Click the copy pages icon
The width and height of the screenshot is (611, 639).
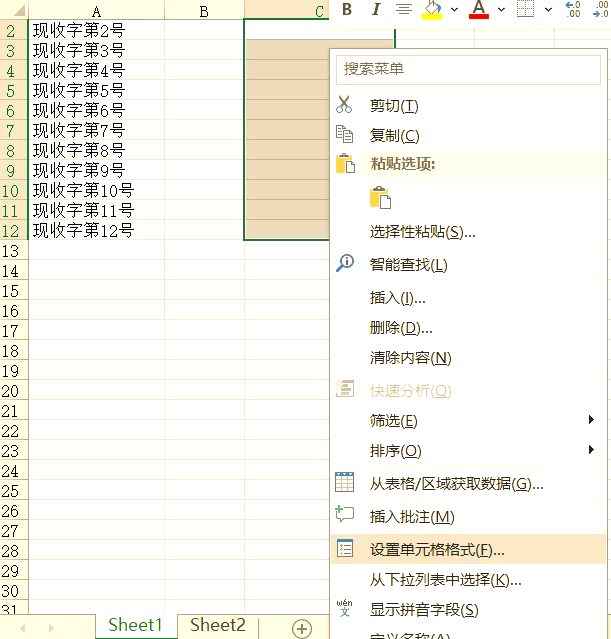click(x=344, y=134)
